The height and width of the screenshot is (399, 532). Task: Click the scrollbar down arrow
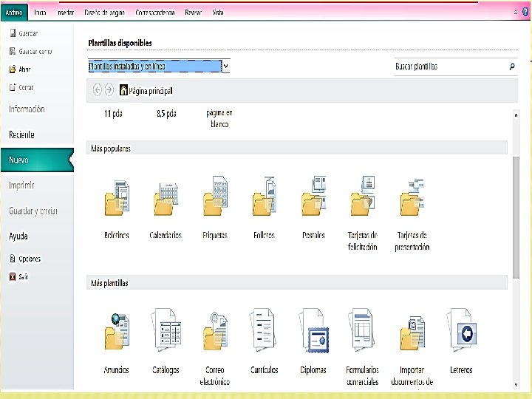(x=516, y=385)
